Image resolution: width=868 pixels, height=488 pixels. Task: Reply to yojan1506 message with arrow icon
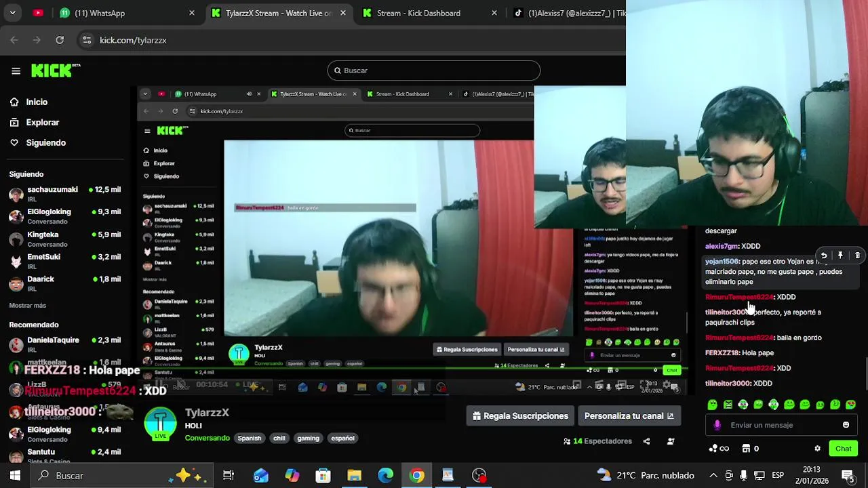click(x=823, y=256)
